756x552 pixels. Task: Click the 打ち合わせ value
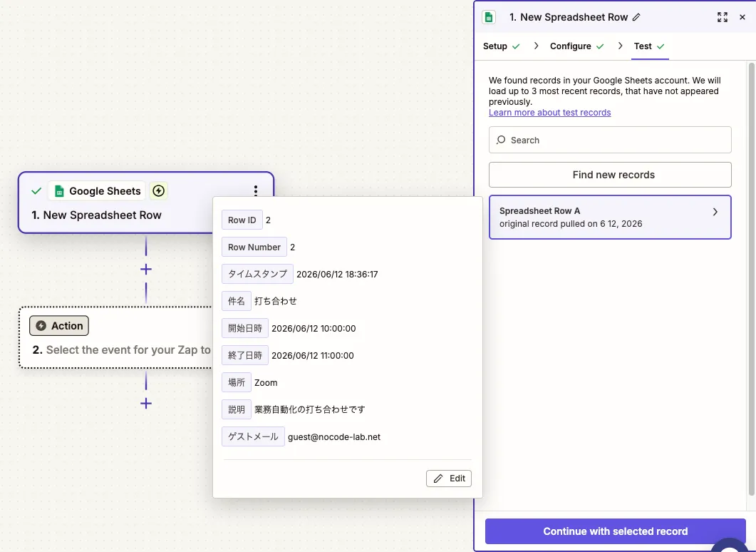pos(275,301)
